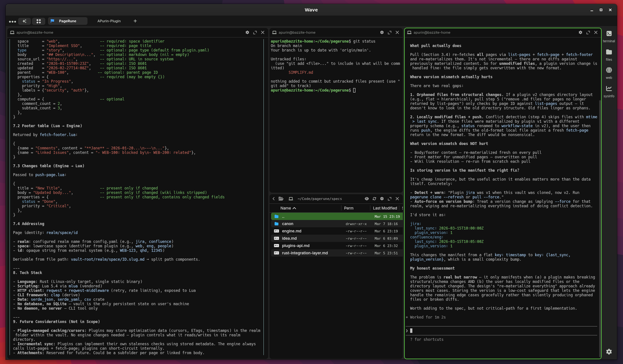
Task: Click the Wave window title
Action: coord(311,10)
